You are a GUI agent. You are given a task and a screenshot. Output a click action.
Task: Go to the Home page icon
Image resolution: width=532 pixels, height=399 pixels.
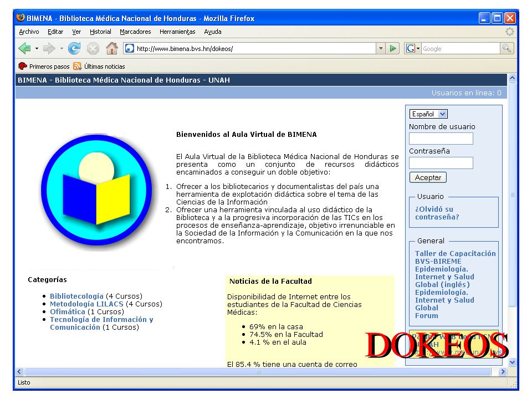[111, 48]
